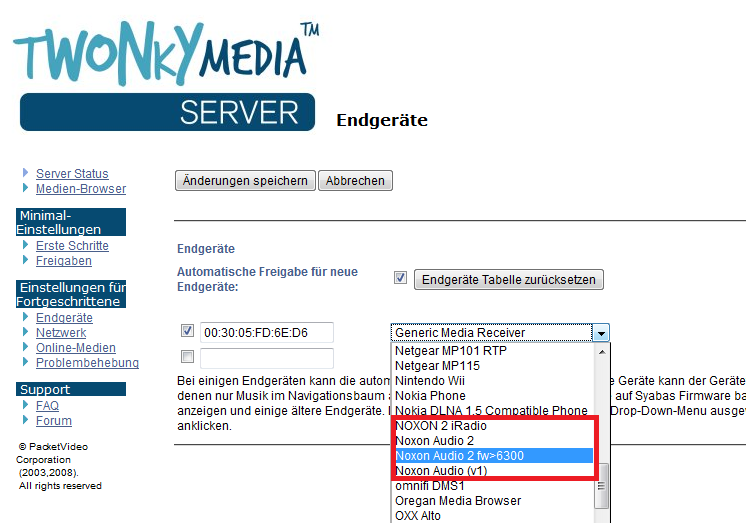Click the arrow bullet beside Problembehebung
Image resolution: width=746 pixels, height=523 pixels.
click(x=26, y=361)
